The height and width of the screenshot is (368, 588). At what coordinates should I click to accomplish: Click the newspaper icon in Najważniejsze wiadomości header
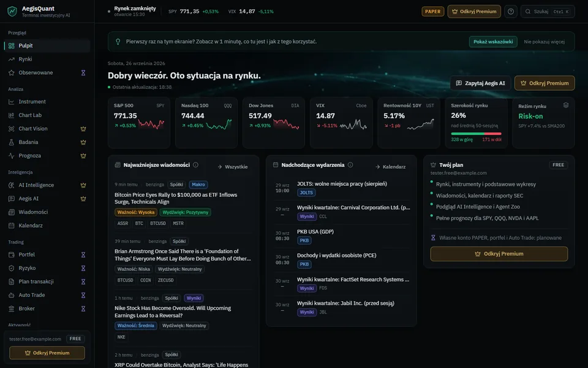pos(118,165)
